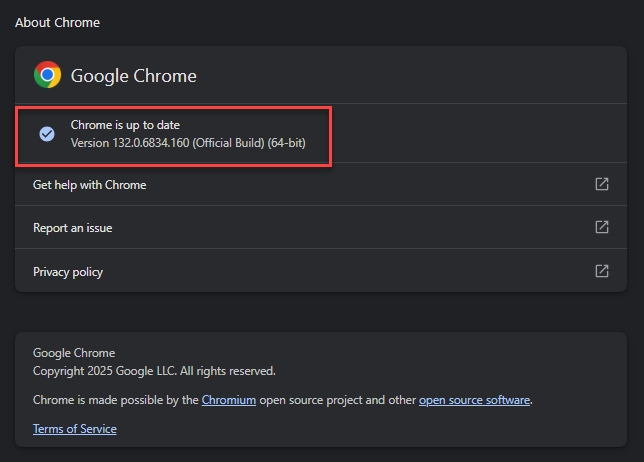Click the "Google Chrome" text above the copyright
This screenshot has width=644, height=462.
pos(74,353)
